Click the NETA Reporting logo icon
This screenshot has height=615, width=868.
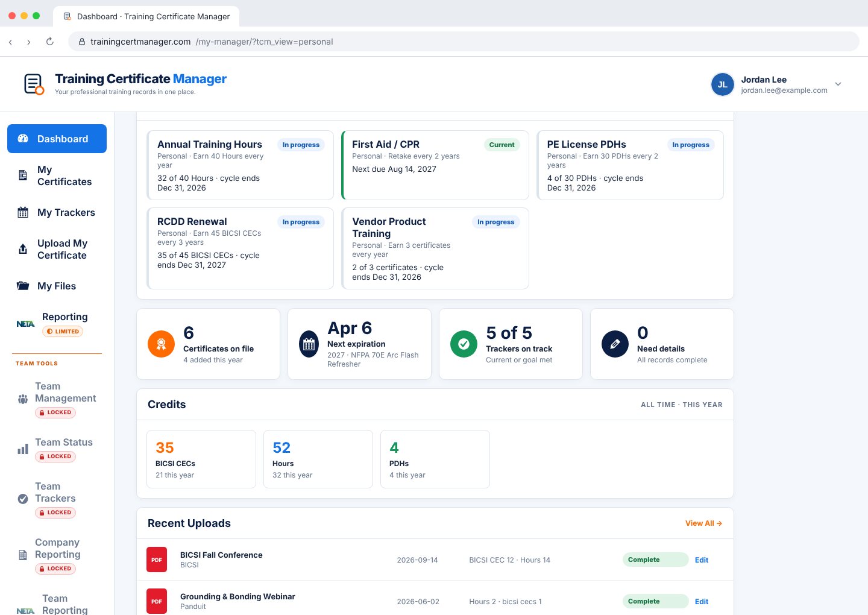click(25, 324)
